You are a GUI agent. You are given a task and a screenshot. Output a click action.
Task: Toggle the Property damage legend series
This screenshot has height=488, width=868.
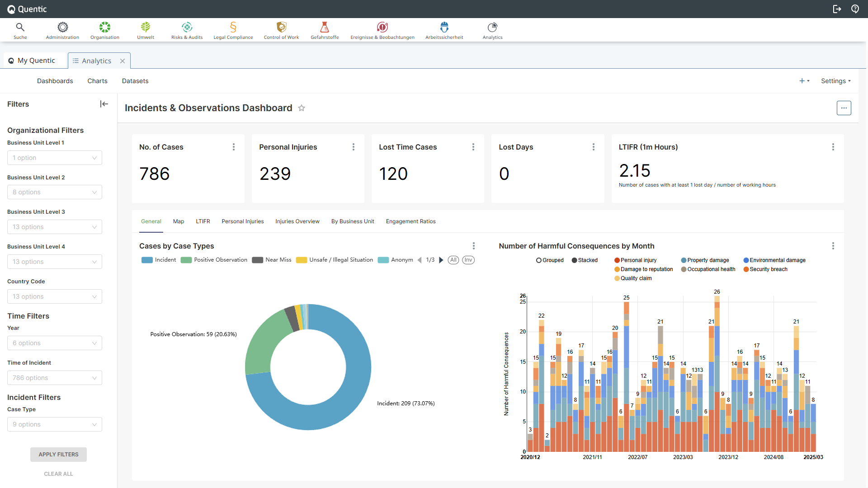(705, 260)
